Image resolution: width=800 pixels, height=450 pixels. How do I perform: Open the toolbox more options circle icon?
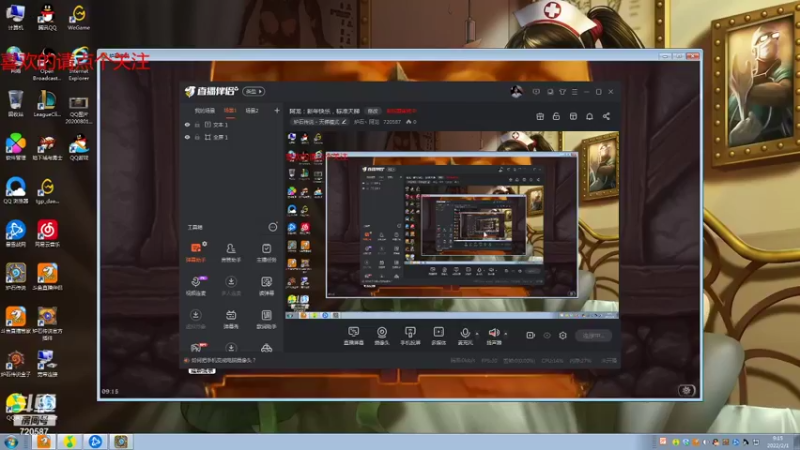point(273,227)
